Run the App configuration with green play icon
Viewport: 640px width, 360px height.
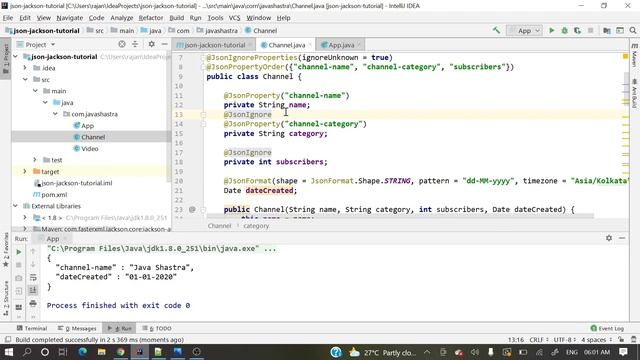point(551,30)
